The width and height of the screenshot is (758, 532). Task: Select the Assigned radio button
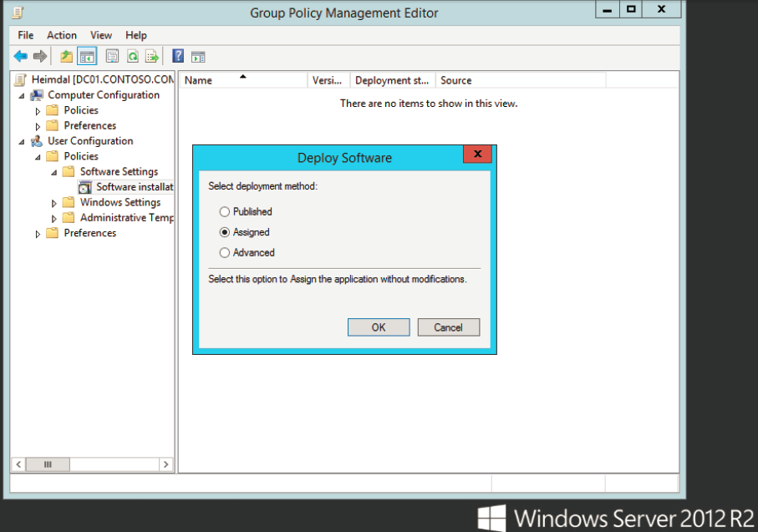[224, 232]
